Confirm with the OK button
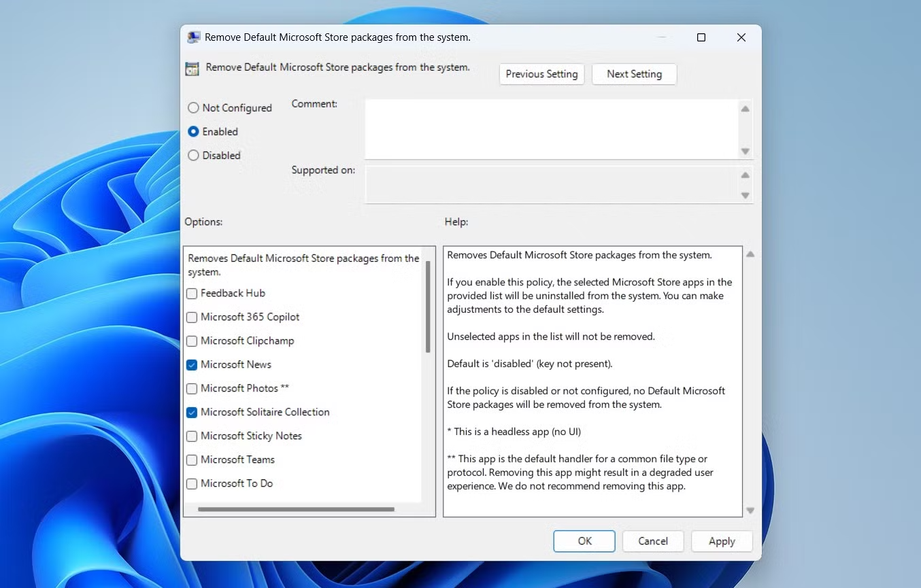 point(584,541)
